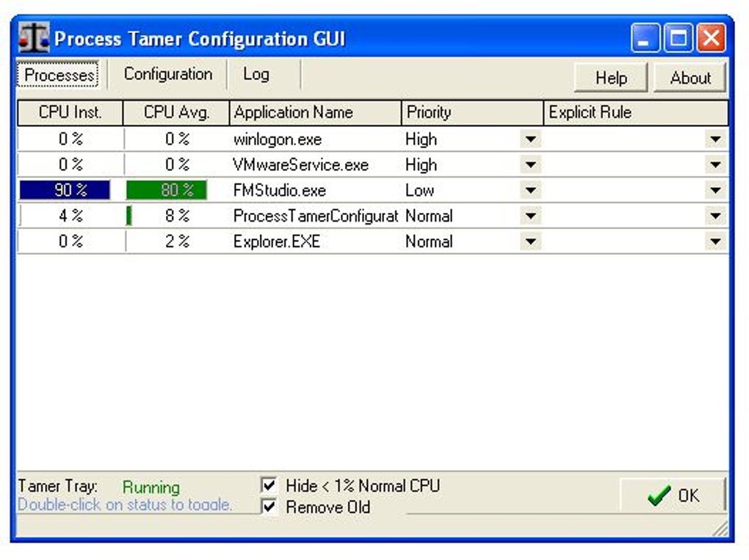Select the FMStudio.exe application name

(x=280, y=191)
